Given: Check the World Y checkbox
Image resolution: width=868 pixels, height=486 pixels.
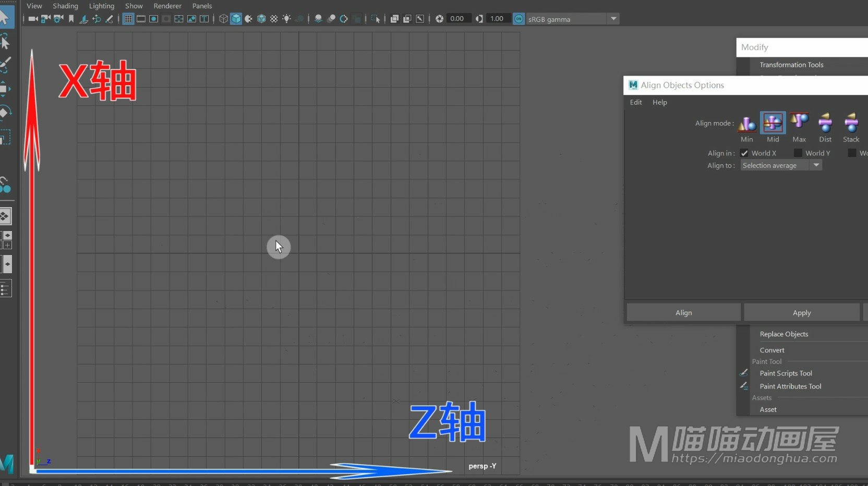Looking at the screenshot, I should [x=798, y=153].
